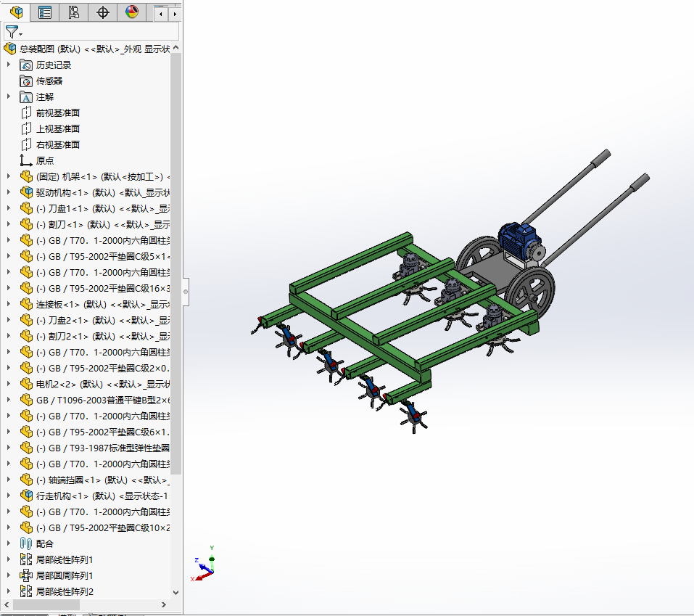Expand the 局部圆周阵列1 node
Image resolution: width=694 pixels, height=616 pixels.
[9, 575]
